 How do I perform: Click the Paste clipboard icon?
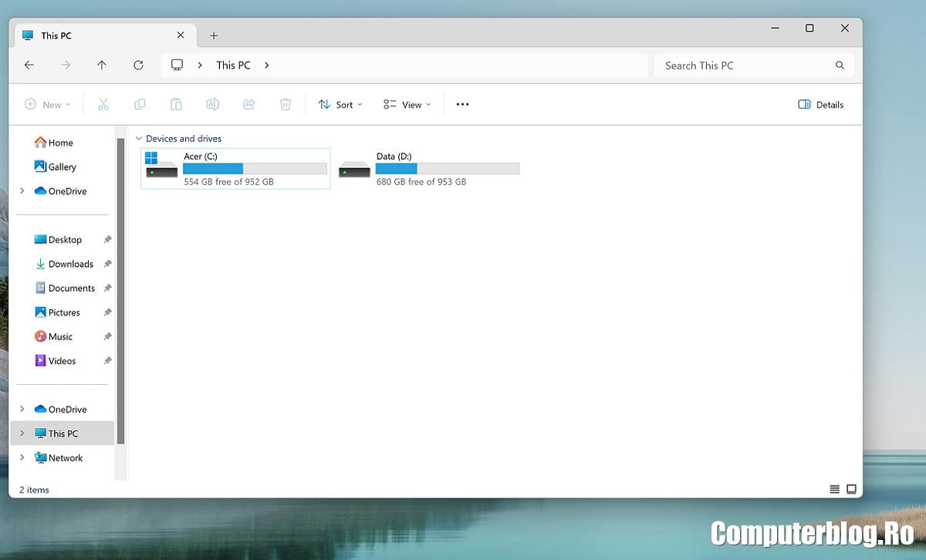click(176, 105)
